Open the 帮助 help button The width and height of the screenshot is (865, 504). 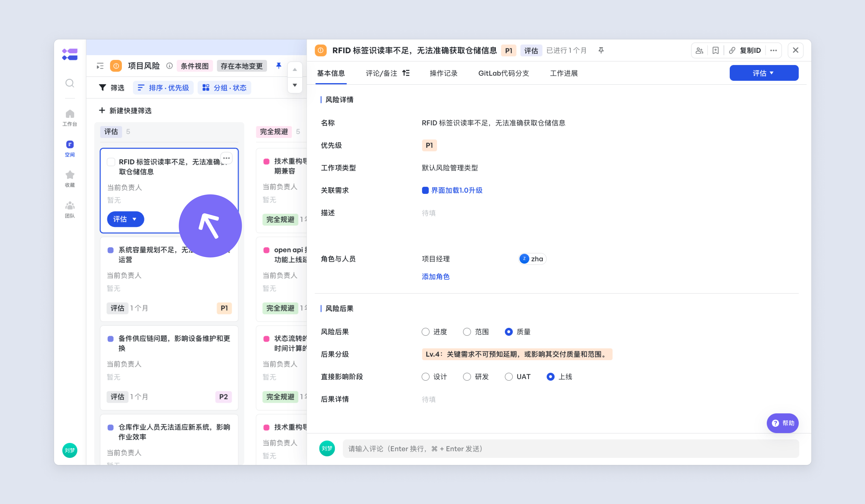click(783, 423)
